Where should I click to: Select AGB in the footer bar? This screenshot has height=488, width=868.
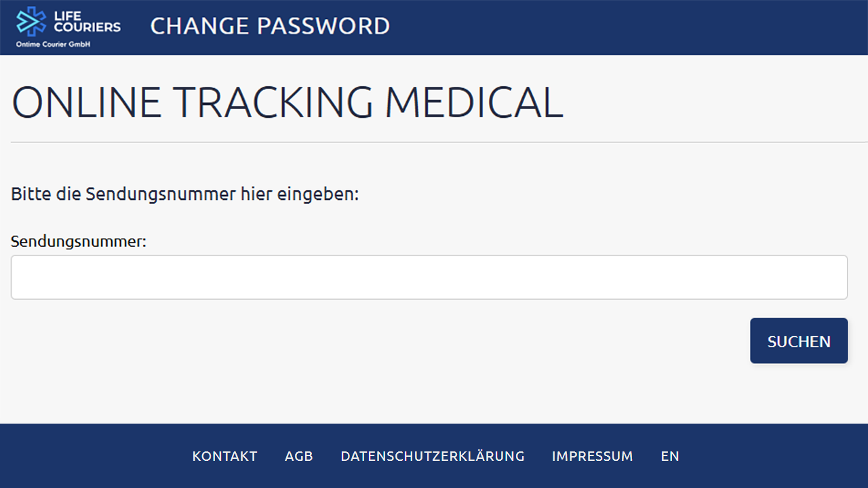pos(298,455)
